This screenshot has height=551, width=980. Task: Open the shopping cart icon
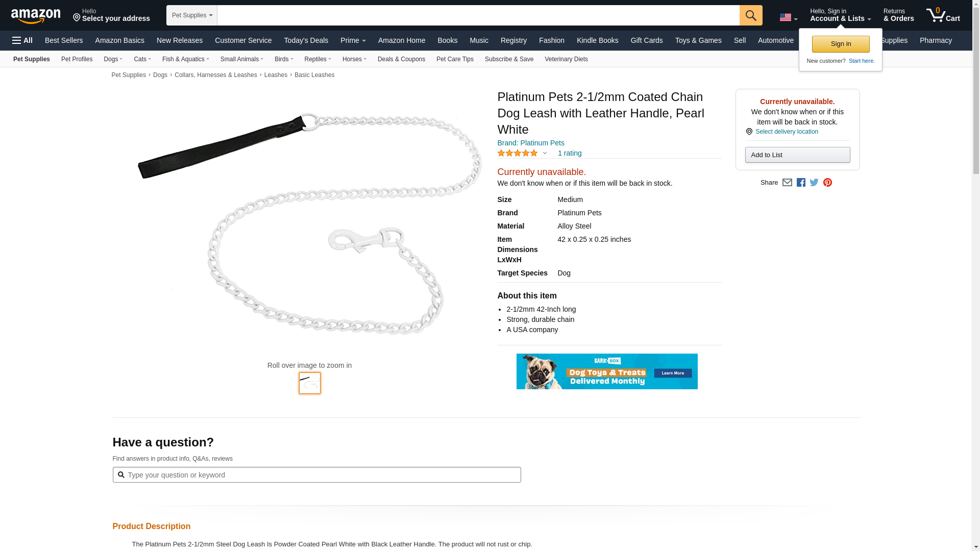point(943,15)
